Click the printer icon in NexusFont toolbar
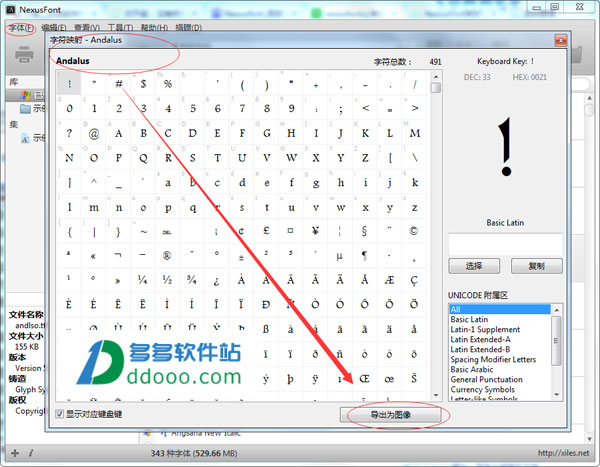This screenshot has height=467, width=600. tap(24, 54)
